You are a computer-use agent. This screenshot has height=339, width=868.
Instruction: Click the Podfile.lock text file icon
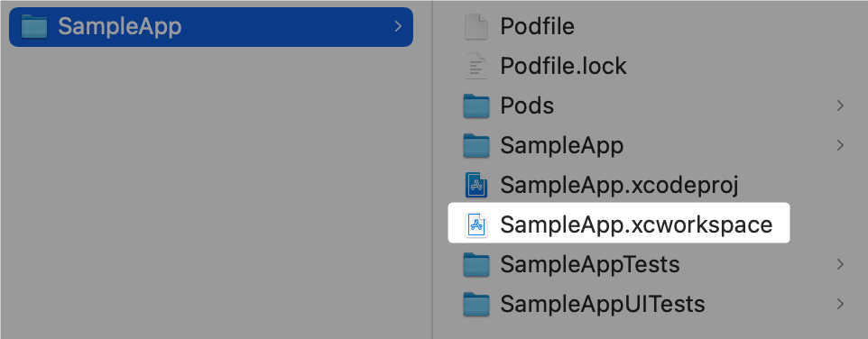[x=476, y=66]
